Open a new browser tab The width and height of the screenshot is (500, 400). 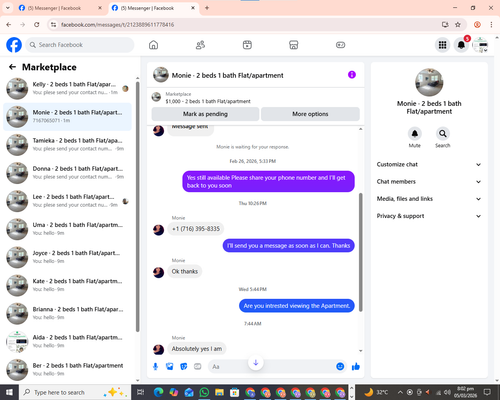(x=207, y=8)
